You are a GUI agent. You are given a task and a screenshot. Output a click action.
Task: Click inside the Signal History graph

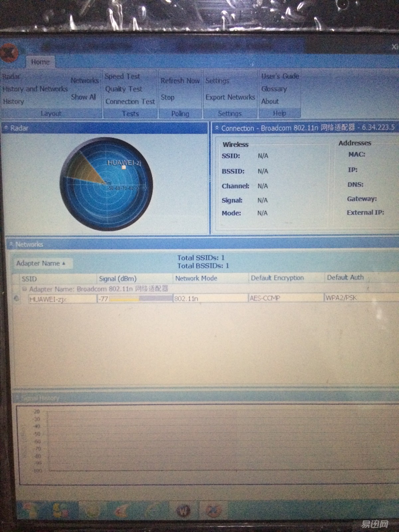[223, 442]
